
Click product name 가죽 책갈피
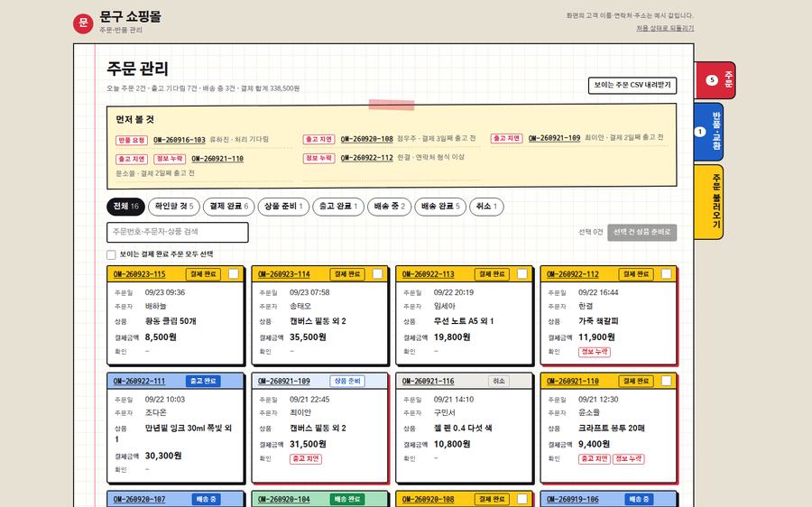(x=598, y=321)
